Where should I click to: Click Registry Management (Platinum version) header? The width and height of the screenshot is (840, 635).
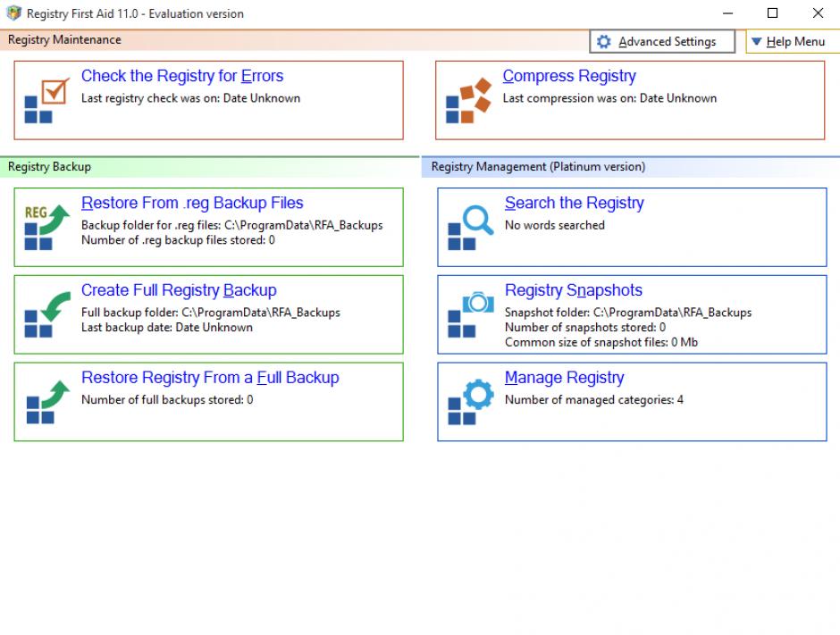click(538, 167)
